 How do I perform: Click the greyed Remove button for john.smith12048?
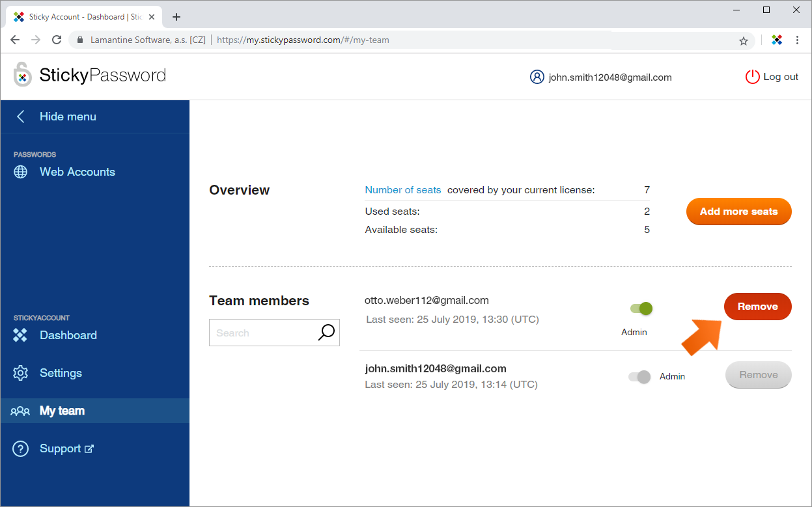[759, 375]
